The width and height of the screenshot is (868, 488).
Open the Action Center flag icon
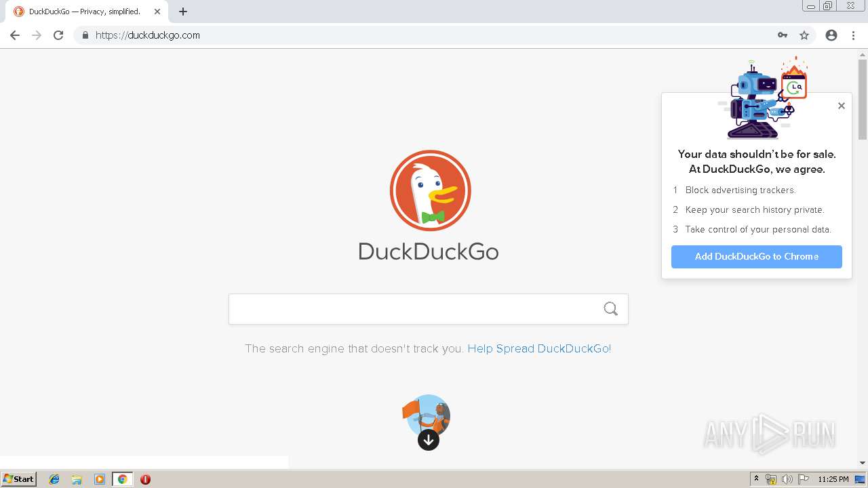pyautogui.click(x=804, y=479)
